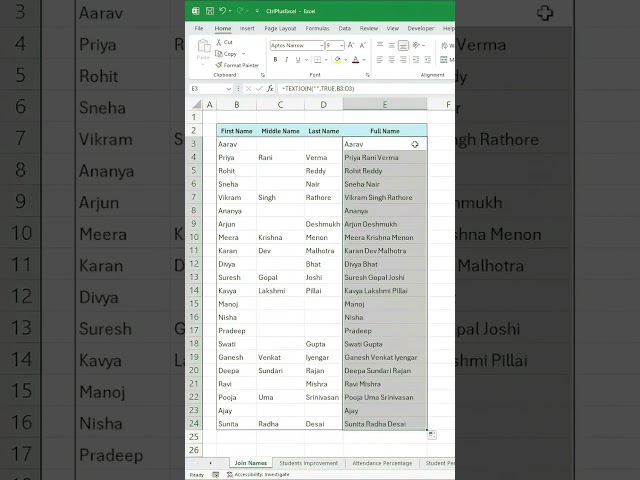Open the Fill Color yellow swatch

pos(338,60)
